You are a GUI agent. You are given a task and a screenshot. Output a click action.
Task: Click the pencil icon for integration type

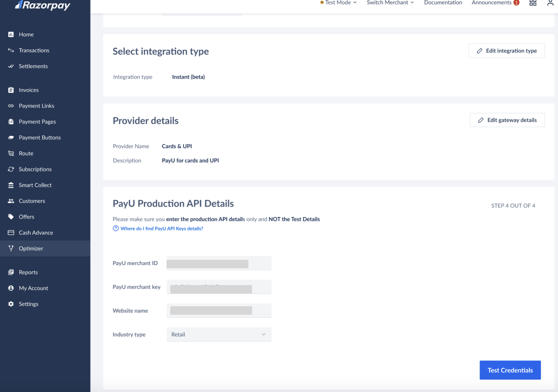tap(480, 51)
